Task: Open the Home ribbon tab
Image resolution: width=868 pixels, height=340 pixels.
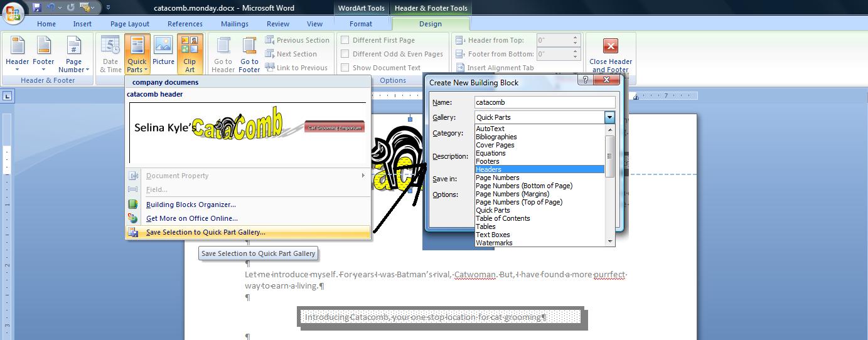Action: click(46, 24)
